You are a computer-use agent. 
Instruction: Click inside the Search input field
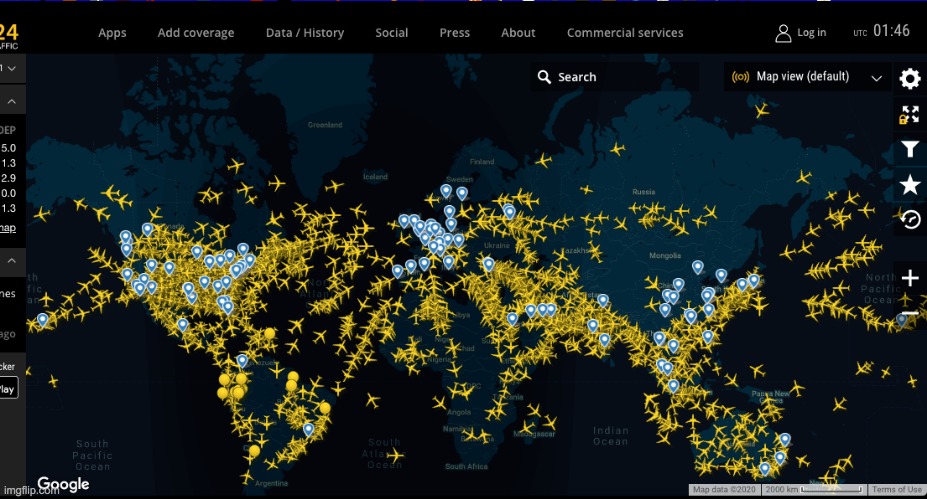[x=615, y=77]
